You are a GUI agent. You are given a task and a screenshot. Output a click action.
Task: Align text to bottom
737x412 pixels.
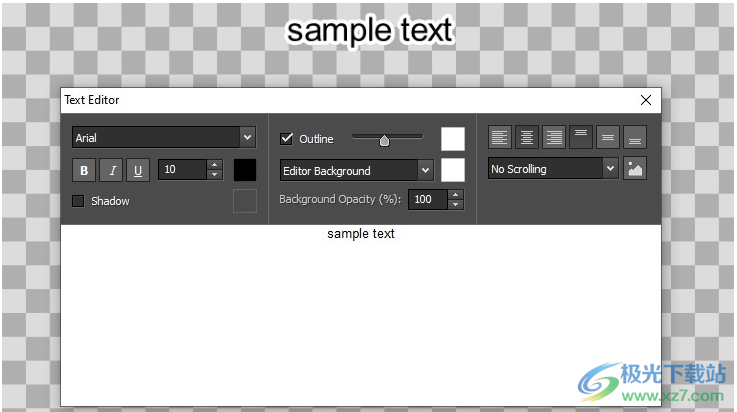(x=635, y=137)
